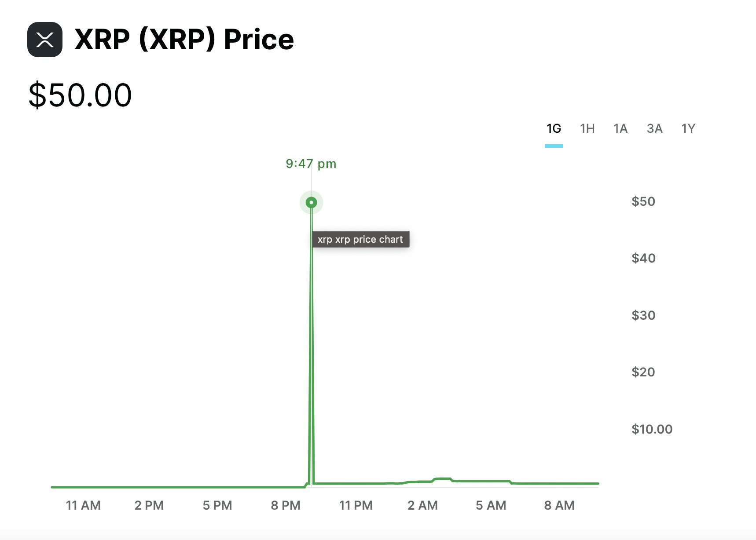Click the $40 y-axis label

click(643, 259)
